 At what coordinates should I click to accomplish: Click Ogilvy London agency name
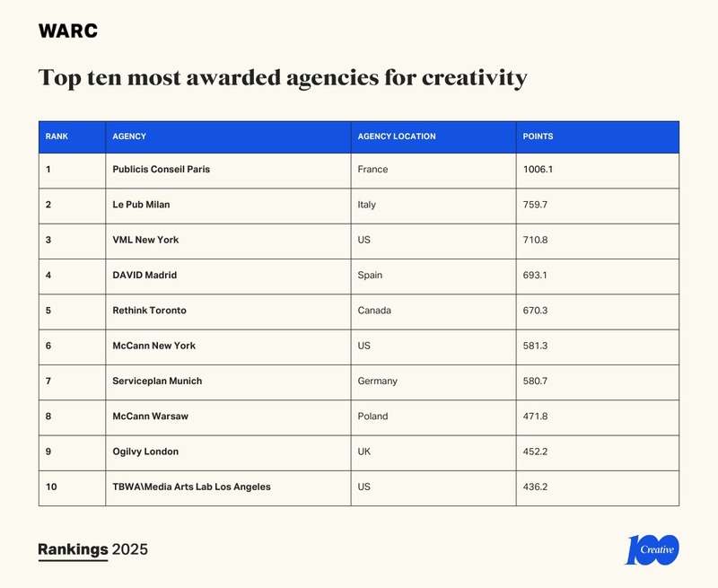click(147, 452)
